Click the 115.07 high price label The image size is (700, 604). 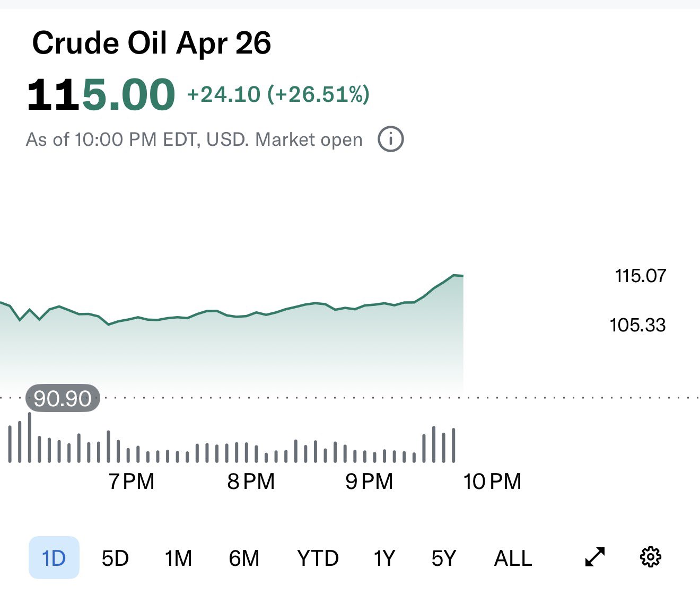[640, 276]
